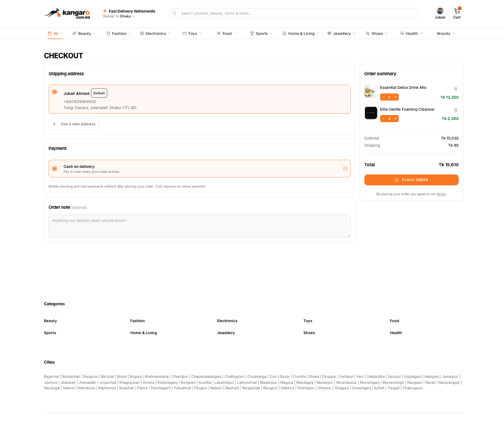Screen dimensions: 504x423
Task: Select Sylhet in the Cities list
Action: pos(379,388)
